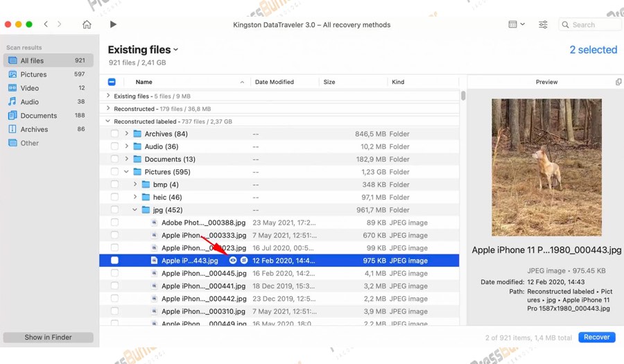
Task: Expand the Documents (13) folder
Action: pos(126,159)
